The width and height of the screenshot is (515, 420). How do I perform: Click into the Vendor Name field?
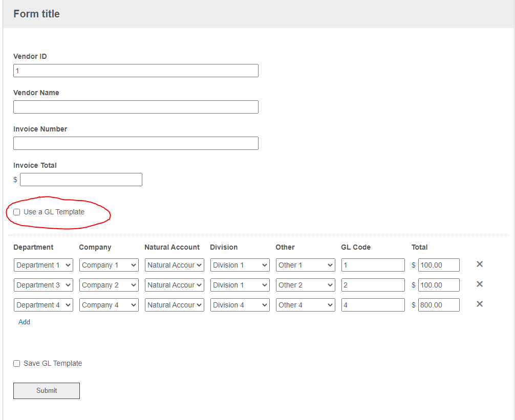pos(136,107)
